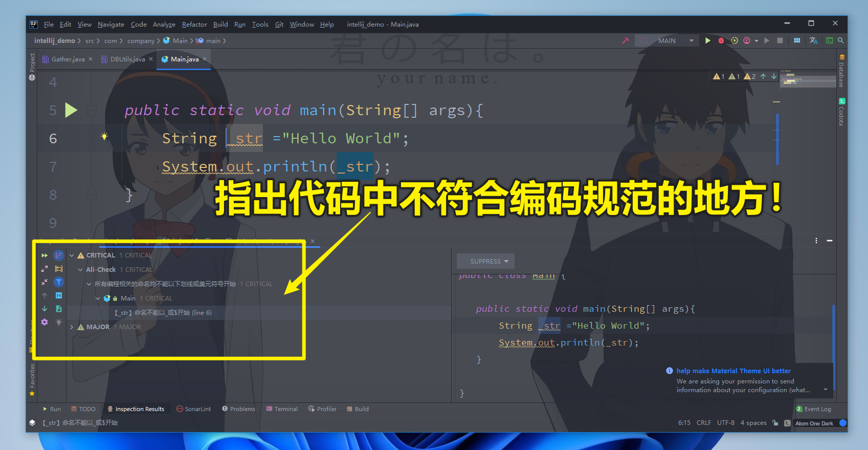Open the MAIN run configuration dropdown

[667, 40]
